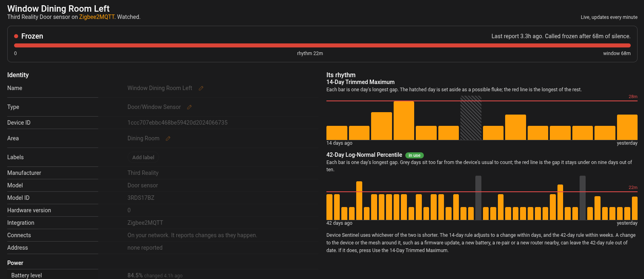Click the Third Reality manufacturer value

point(143,173)
